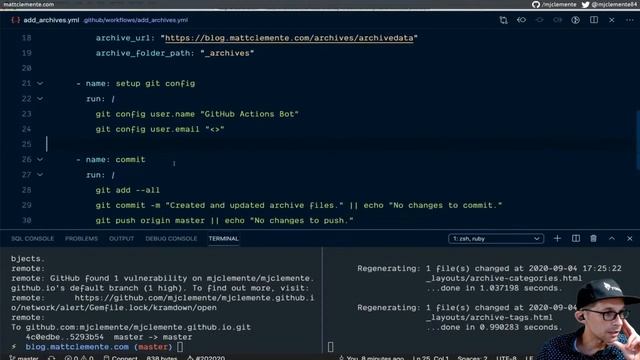The width and height of the screenshot is (640, 360).
Task: Open blog.mattclemente.com archivedata URL link
Action: [x=289, y=38]
